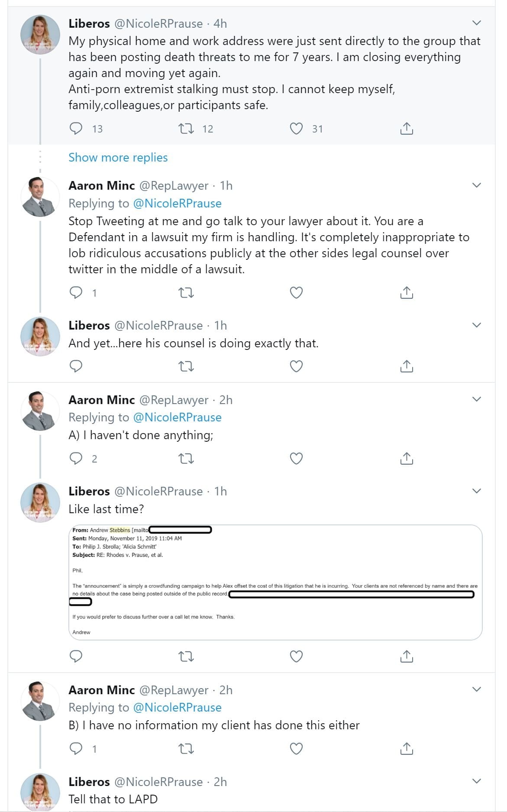Retweet the tweet with 12 retweets
Screen dimensions: 507x812
186,129
